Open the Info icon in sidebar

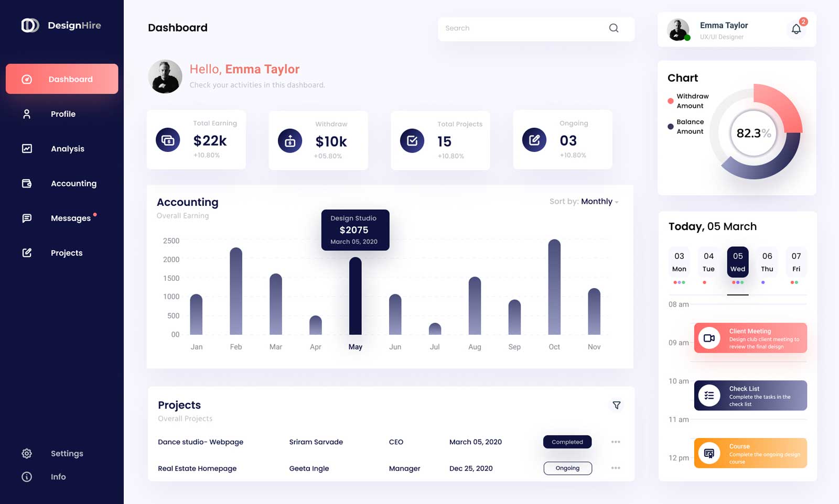coord(27,477)
